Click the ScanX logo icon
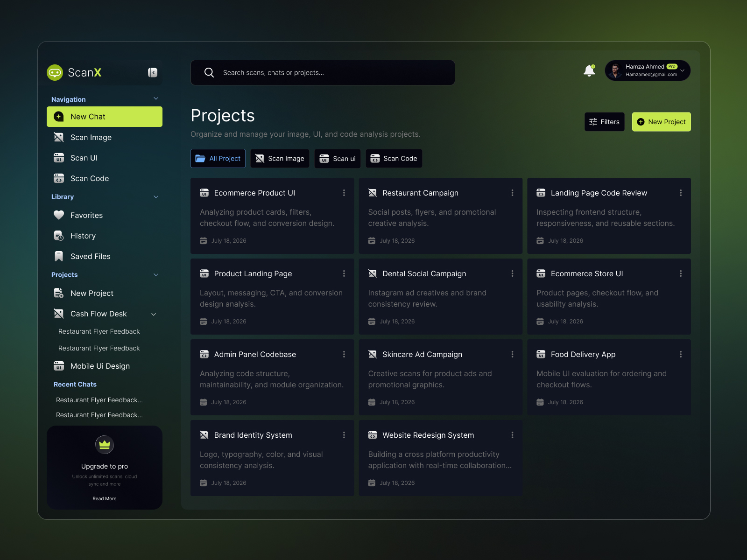747x560 pixels. click(55, 72)
